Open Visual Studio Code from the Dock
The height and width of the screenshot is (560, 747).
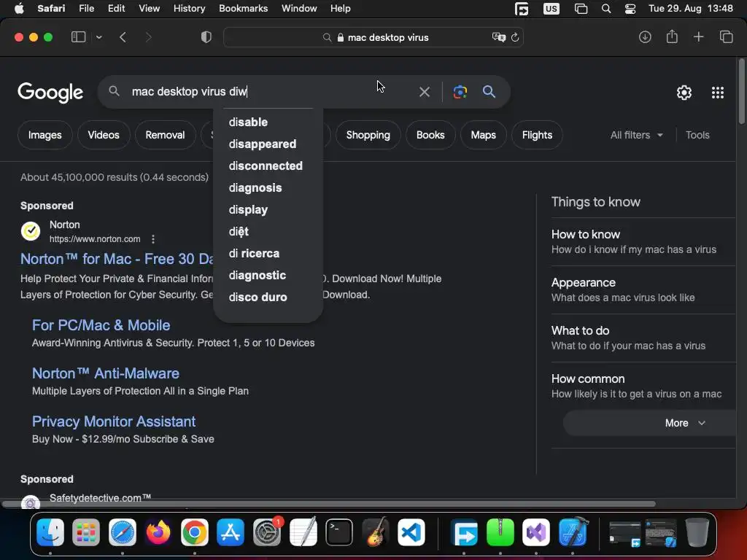pyautogui.click(x=411, y=532)
